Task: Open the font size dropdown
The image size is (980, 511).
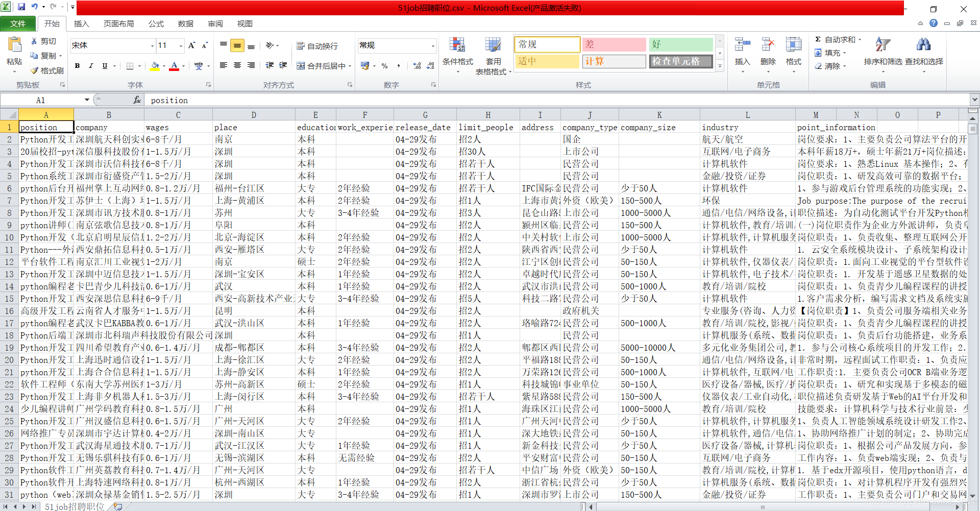Action: [x=181, y=46]
